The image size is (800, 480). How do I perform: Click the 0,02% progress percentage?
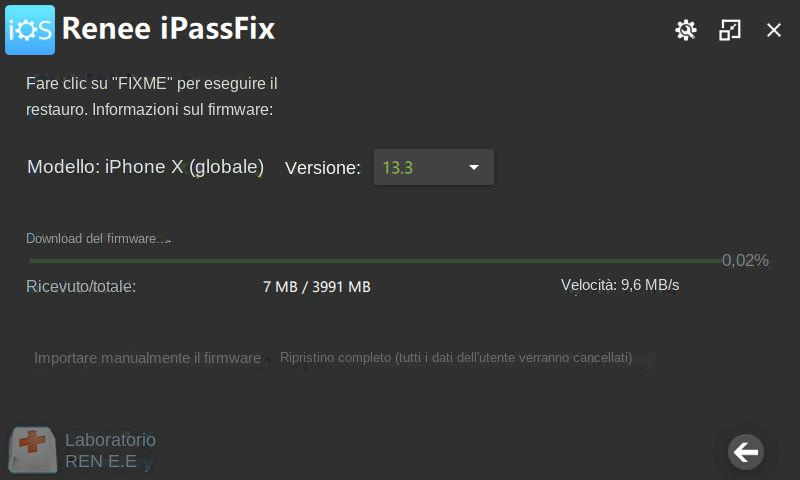[x=745, y=261]
